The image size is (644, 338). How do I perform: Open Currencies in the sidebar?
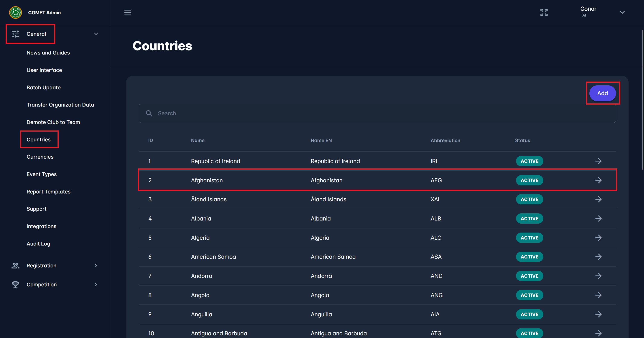tap(40, 157)
